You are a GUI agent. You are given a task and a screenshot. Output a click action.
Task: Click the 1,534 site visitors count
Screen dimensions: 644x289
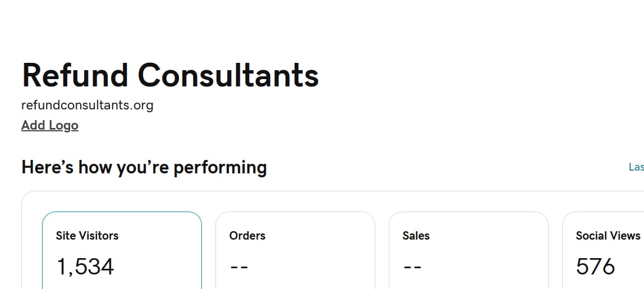point(85,267)
